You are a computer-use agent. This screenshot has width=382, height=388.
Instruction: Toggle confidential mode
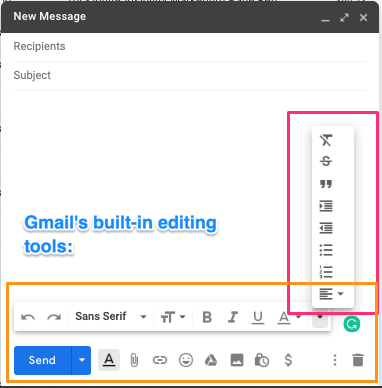click(x=262, y=360)
